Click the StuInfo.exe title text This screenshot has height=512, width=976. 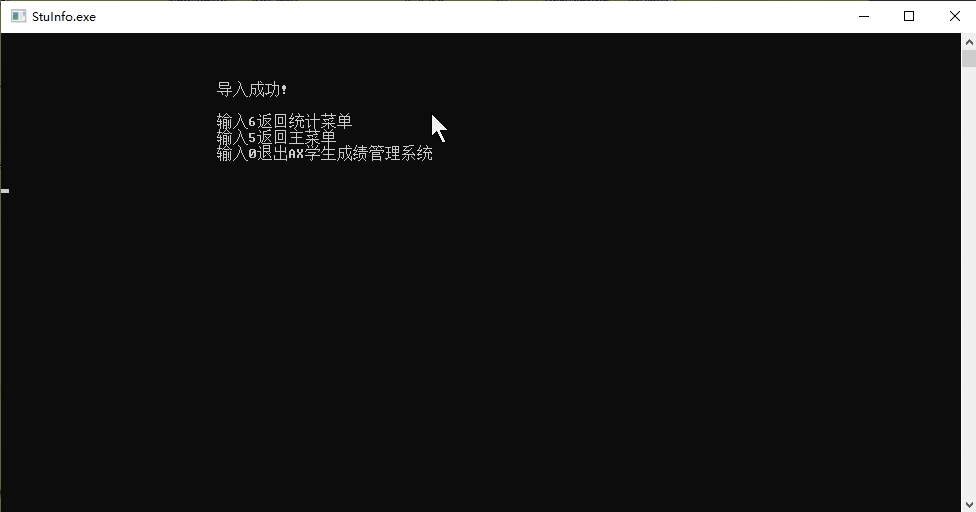[64, 17]
